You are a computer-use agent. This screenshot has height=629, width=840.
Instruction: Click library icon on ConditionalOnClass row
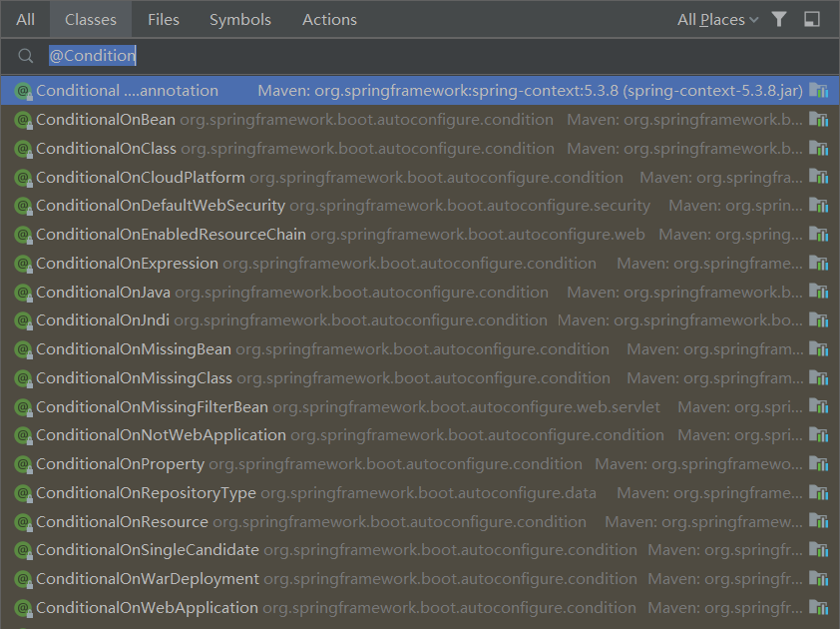[x=819, y=148]
